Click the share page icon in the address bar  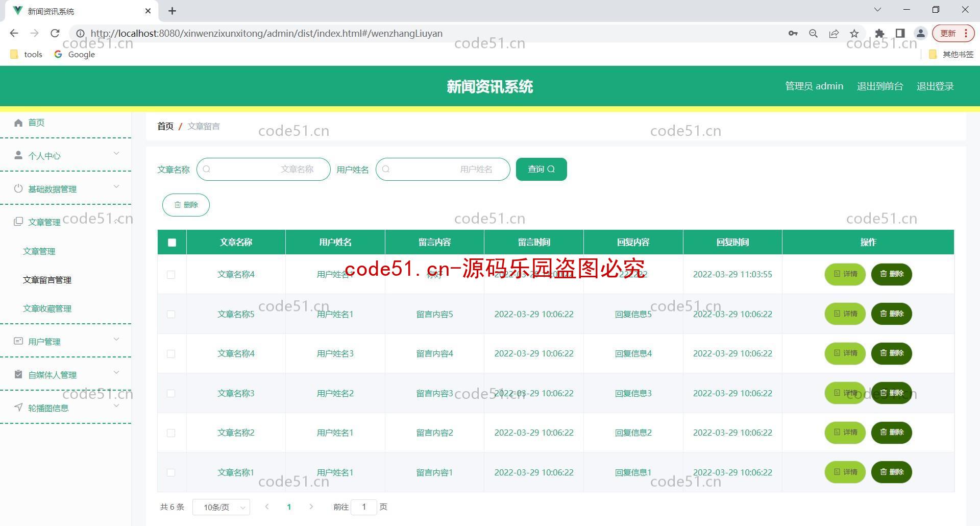tap(834, 33)
